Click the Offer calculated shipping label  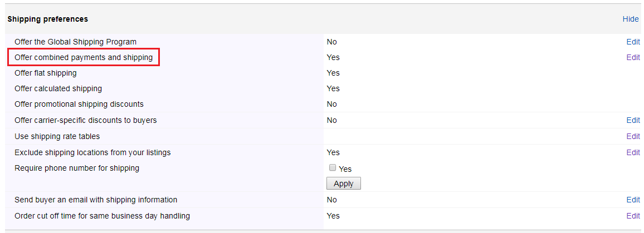point(58,88)
